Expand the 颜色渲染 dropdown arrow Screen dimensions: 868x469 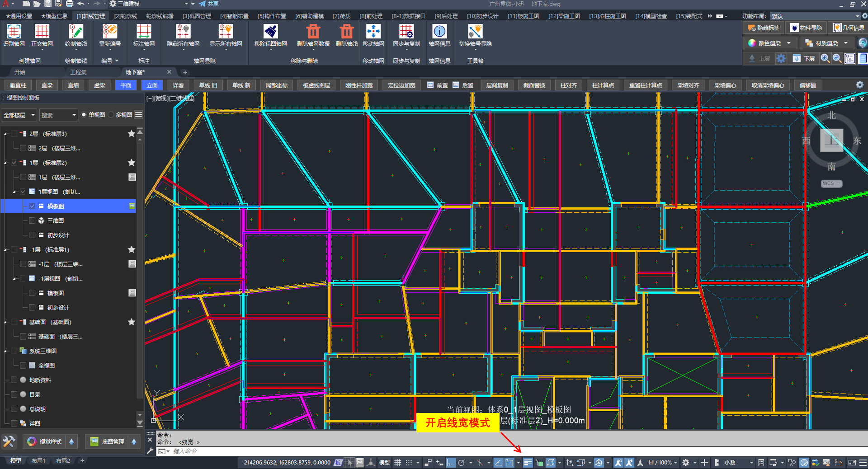pos(789,43)
